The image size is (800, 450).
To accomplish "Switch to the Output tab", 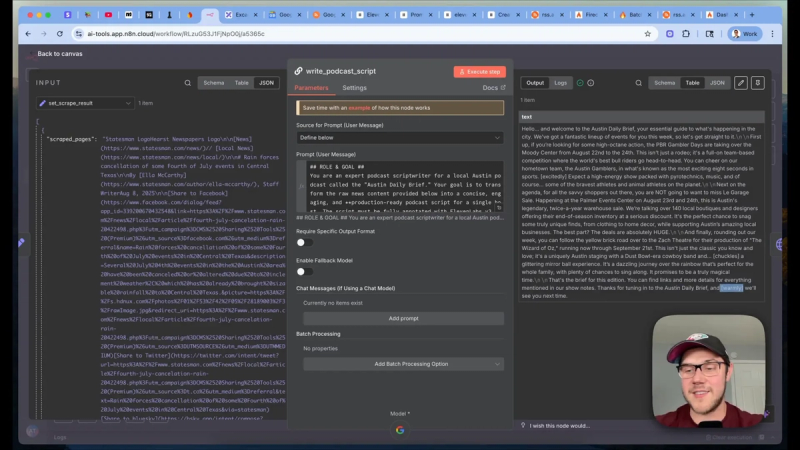I will tap(535, 83).
